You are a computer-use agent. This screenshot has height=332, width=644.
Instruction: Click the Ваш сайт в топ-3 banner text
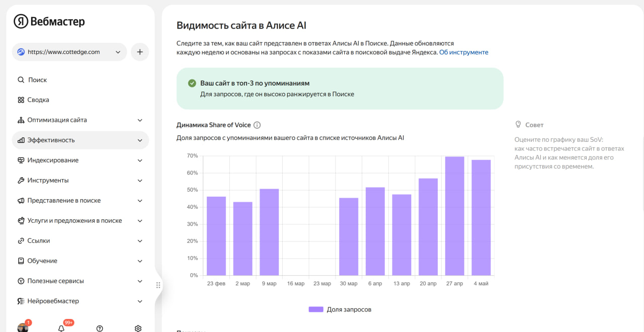click(x=255, y=83)
